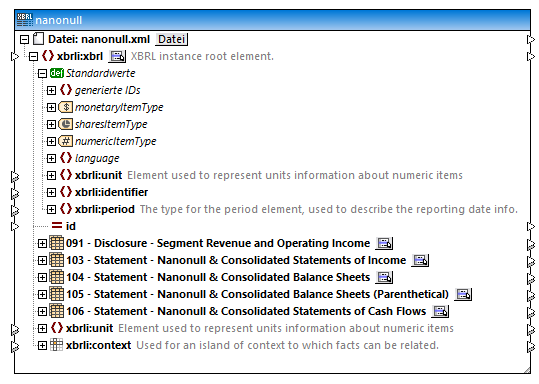Screen dimensions: 539x384
Task: Open settings button of 105 Balance Sheets (Parenthetical)
Action: coord(463,294)
